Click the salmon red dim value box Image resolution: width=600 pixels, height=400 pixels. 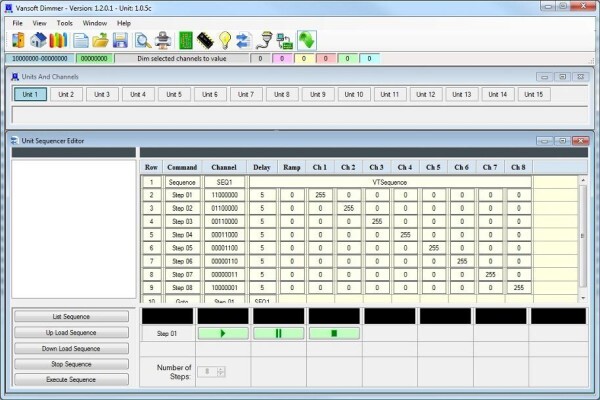pyautogui.click(x=326, y=59)
